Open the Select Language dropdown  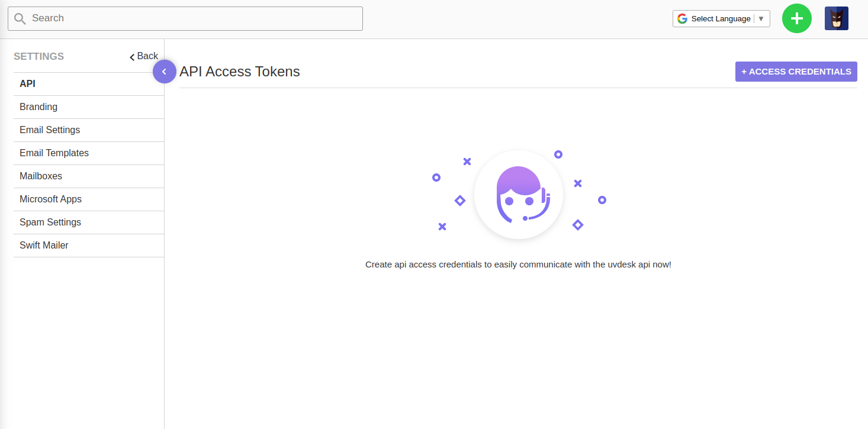click(x=721, y=19)
